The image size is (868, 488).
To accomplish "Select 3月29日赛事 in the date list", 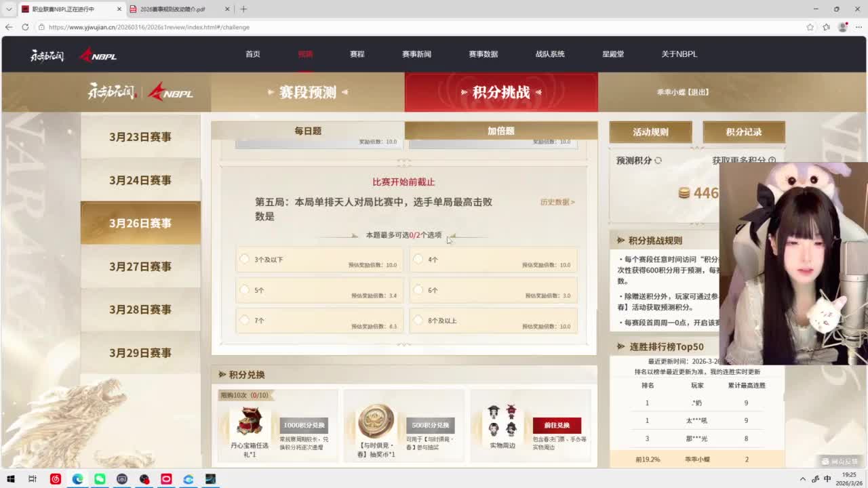I will click(140, 352).
